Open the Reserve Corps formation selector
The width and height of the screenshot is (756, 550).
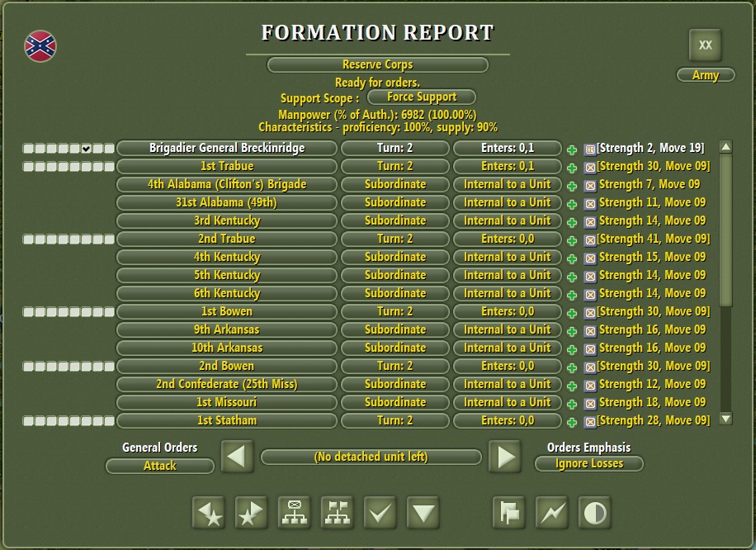[377, 64]
